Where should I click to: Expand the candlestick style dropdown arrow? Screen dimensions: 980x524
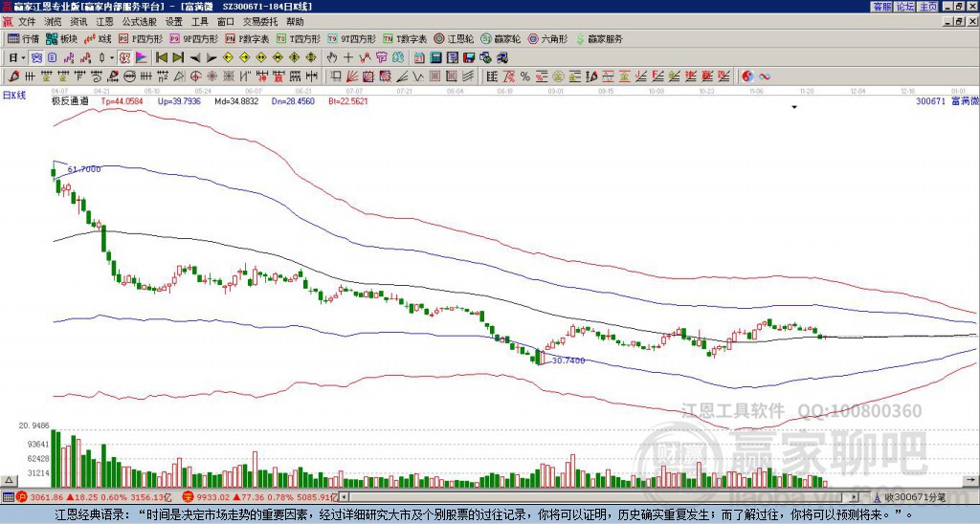(x=113, y=57)
